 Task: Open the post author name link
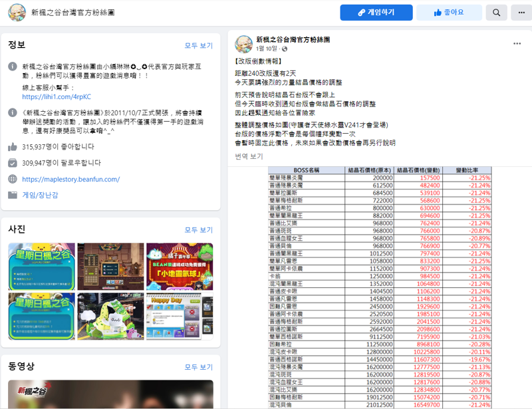point(293,40)
